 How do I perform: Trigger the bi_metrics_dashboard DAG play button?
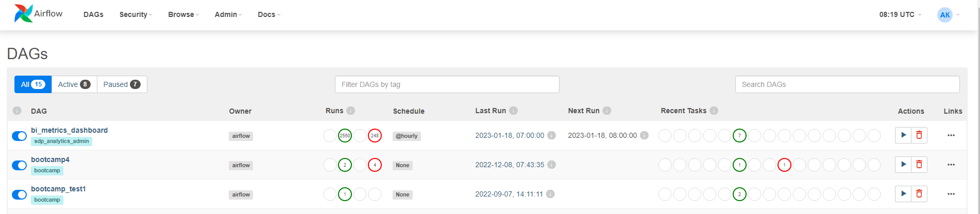[x=903, y=135]
